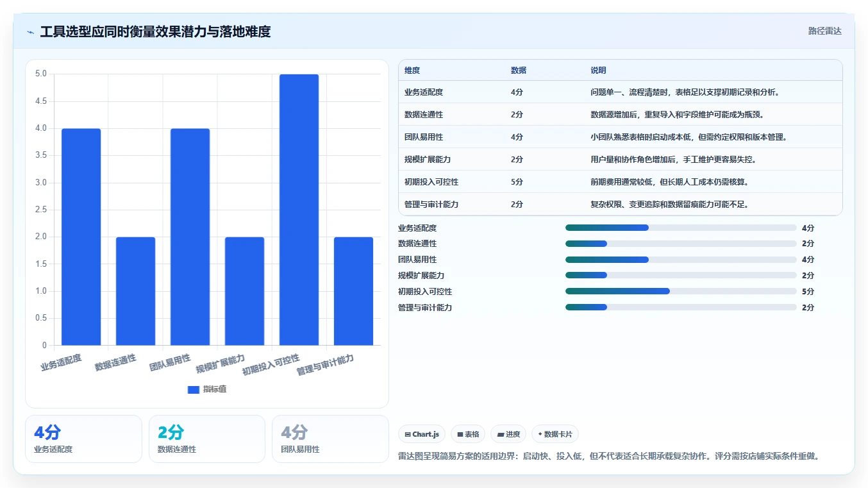Select the 数据卡片 tag chip
Screen dimensions: 868x488
pos(555,434)
